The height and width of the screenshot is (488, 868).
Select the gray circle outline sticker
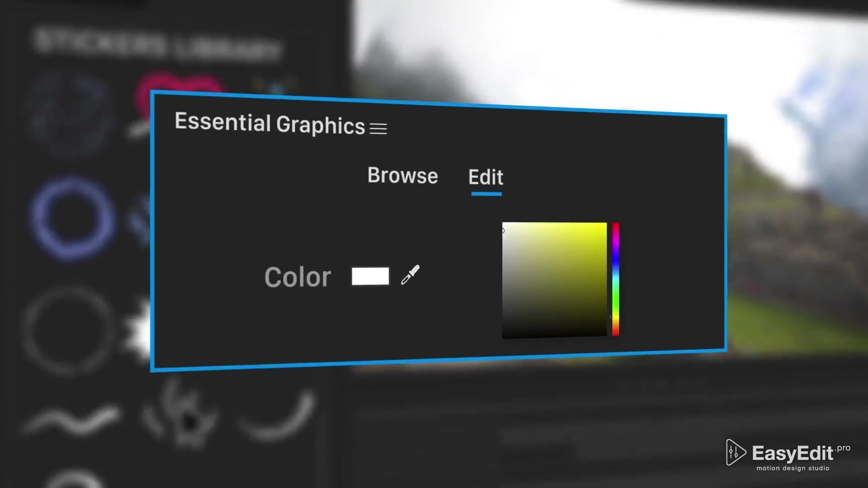pyautogui.click(x=69, y=331)
